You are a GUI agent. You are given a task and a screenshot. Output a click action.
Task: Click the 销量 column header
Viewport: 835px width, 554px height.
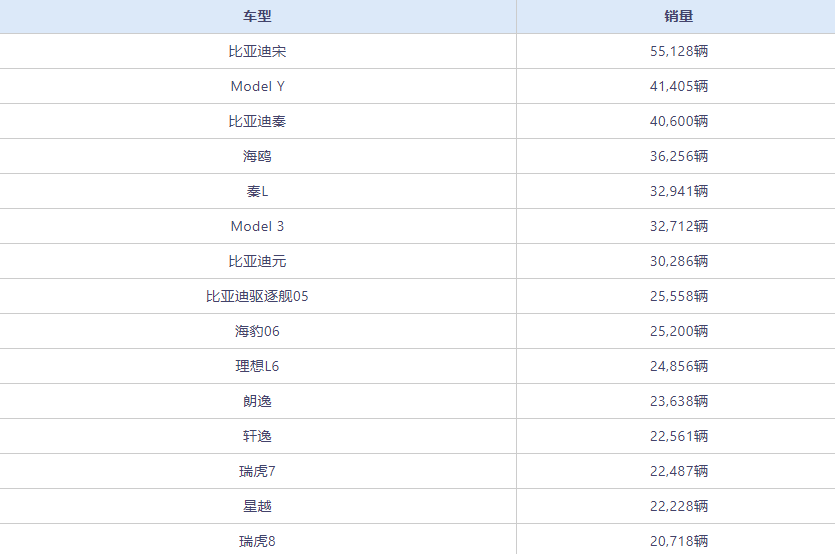(678, 16)
